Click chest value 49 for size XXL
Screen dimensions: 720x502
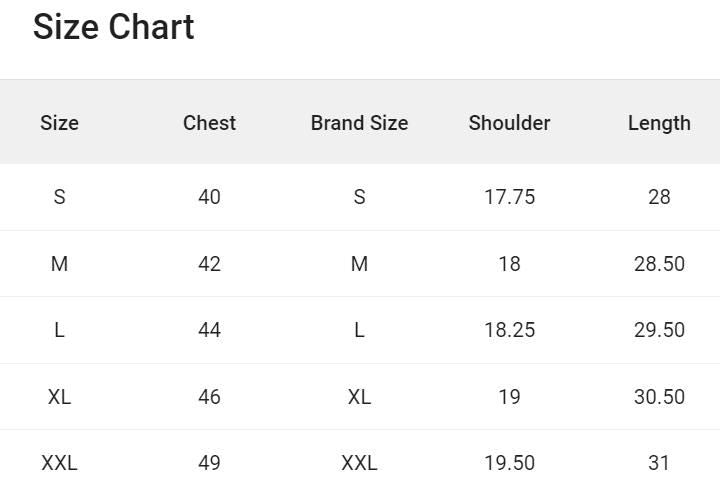click(x=209, y=463)
